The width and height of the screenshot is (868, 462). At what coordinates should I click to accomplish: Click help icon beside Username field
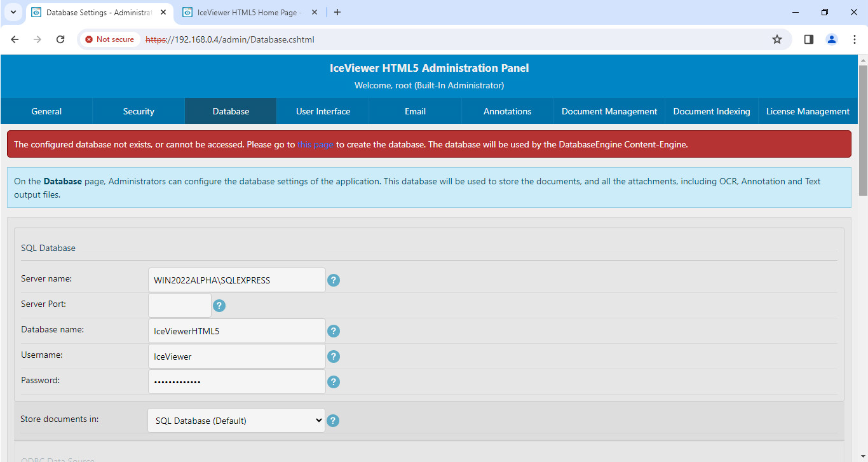coord(334,357)
